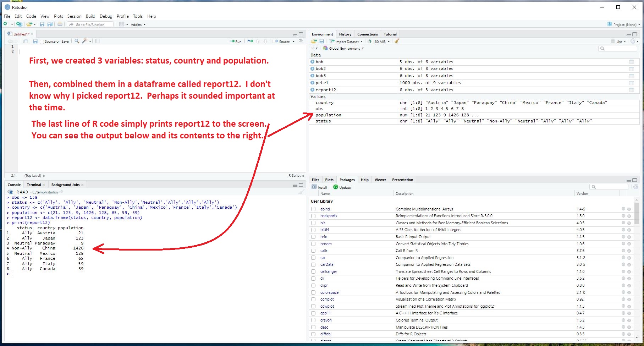
Task: Click the re-run previous code region icon
Action: point(250,41)
